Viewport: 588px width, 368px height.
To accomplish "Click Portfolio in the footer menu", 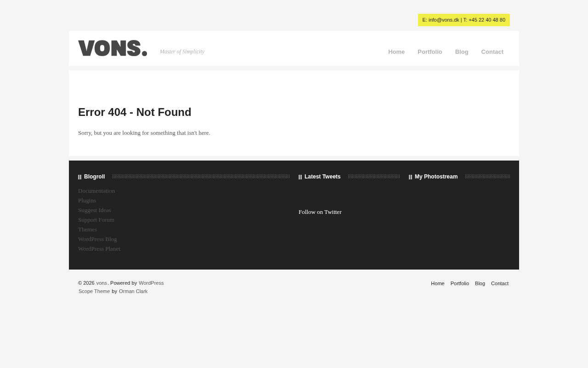I will pos(460,283).
